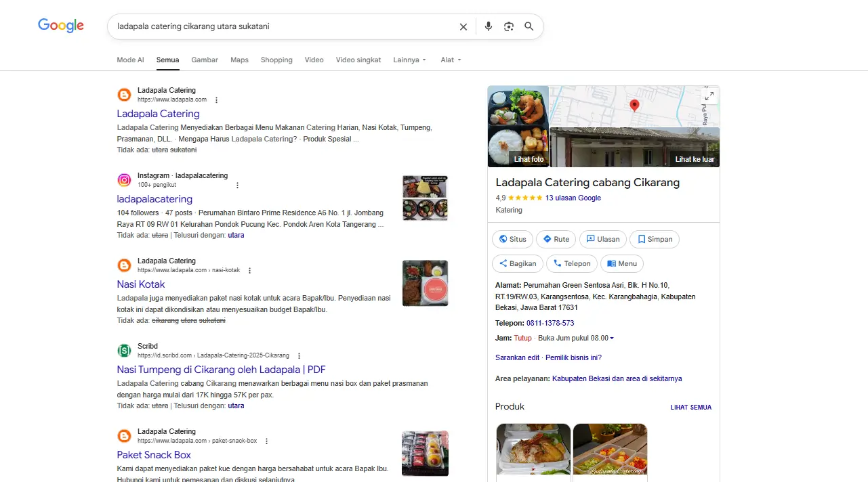The image size is (868, 482).
Task: Click Ladapala Catering cabang Cikarang heading
Action: (587, 183)
